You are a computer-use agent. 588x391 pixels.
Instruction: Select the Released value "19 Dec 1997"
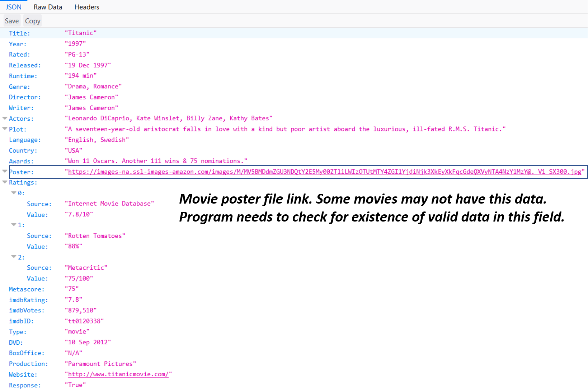(x=88, y=65)
